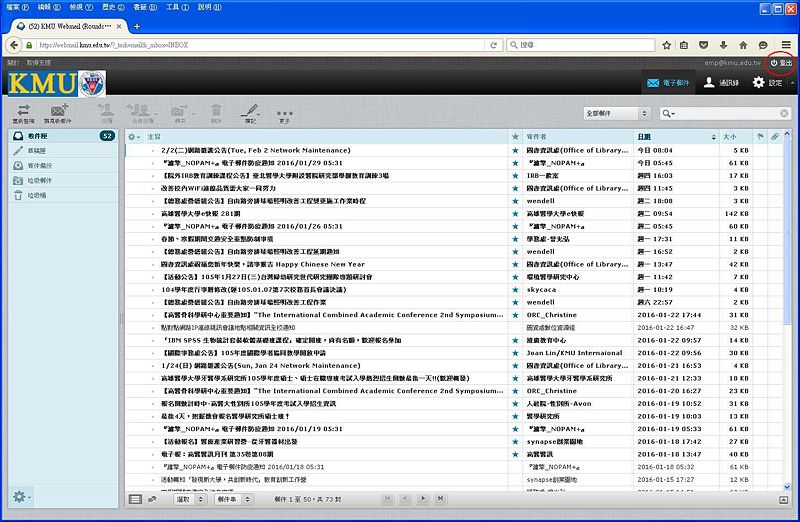800x522 pixels.
Task: Open the 收件匣 inbox folder
Action: [63, 136]
